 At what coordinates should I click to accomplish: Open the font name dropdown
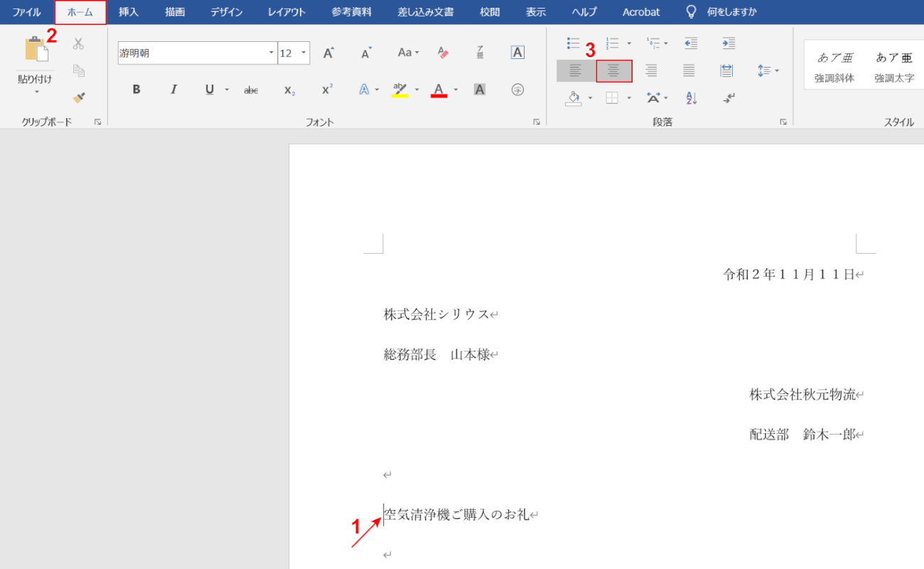click(x=271, y=52)
